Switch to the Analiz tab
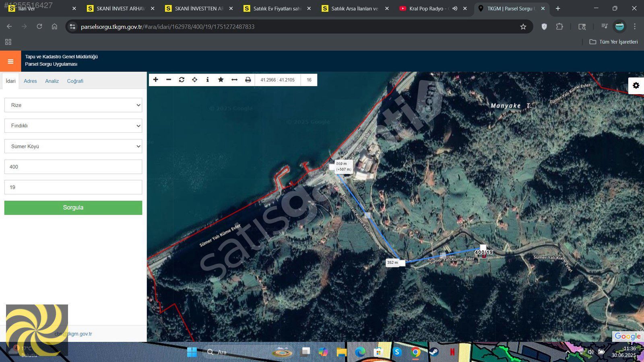Viewport: 644px width, 362px height. 52,81
